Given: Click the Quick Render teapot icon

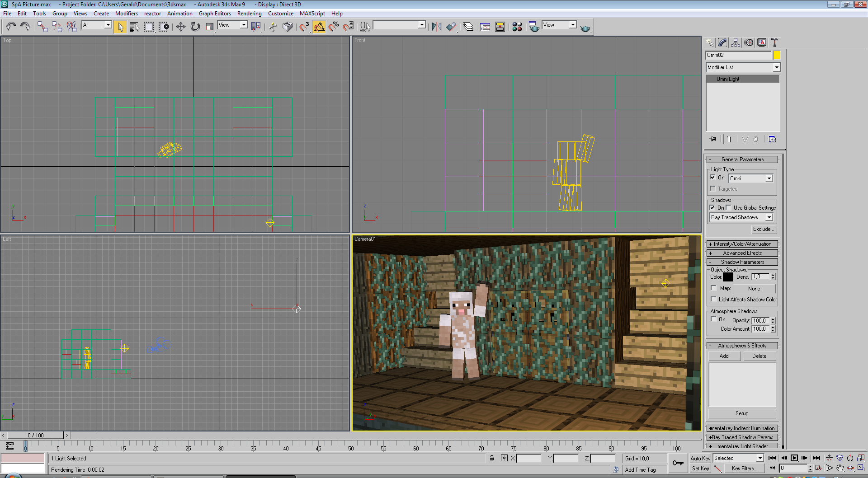Looking at the screenshot, I should pos(585,28).
